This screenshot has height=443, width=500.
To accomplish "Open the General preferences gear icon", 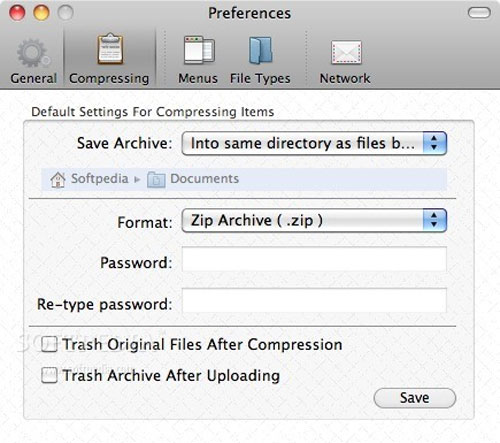I will pyautogui.click(x=33, y=53).
